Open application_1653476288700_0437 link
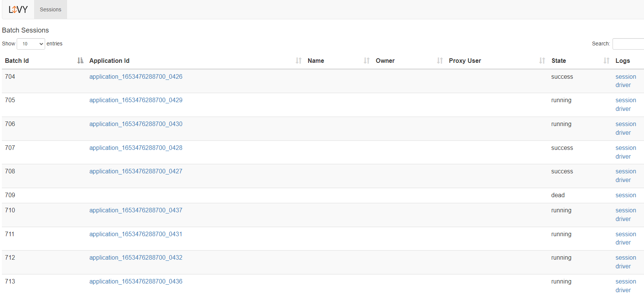Viewport: 644px width, 296px height. (x=136, y=210)
